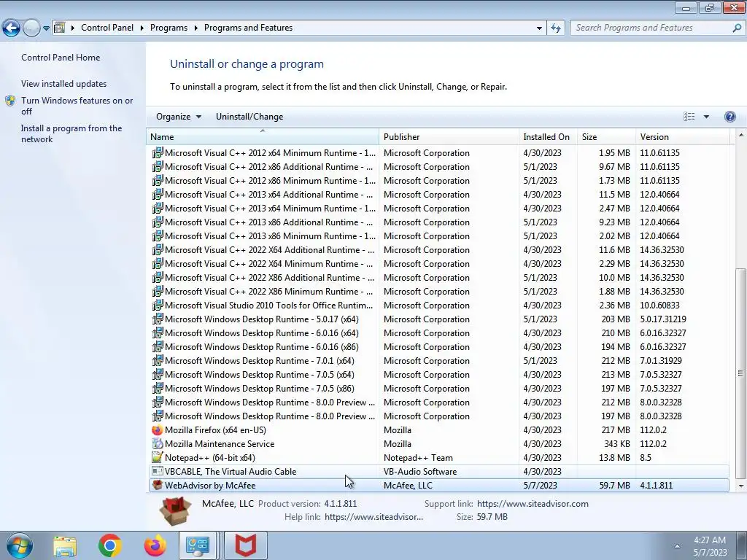Launch Google Chrome from taskbar

pyautogui.click(x=109, y=545)
